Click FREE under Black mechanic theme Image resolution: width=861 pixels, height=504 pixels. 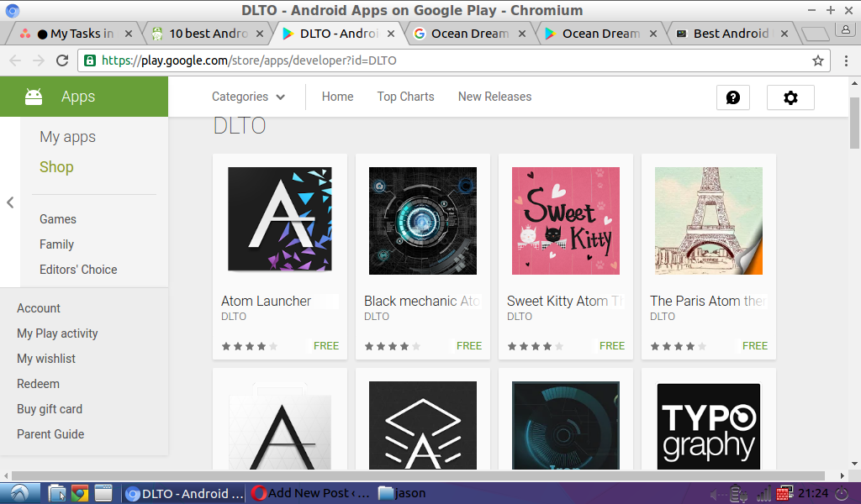pos(469,346)
